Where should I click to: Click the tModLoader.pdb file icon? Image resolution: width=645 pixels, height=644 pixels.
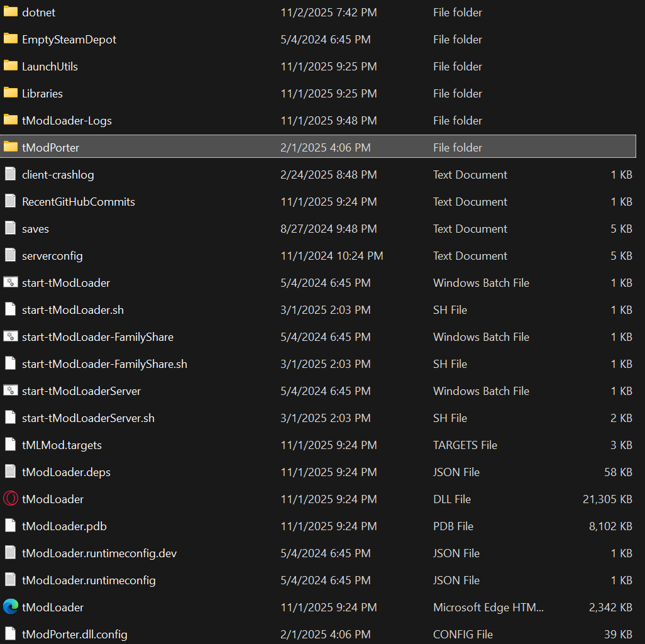click(9, 526)
